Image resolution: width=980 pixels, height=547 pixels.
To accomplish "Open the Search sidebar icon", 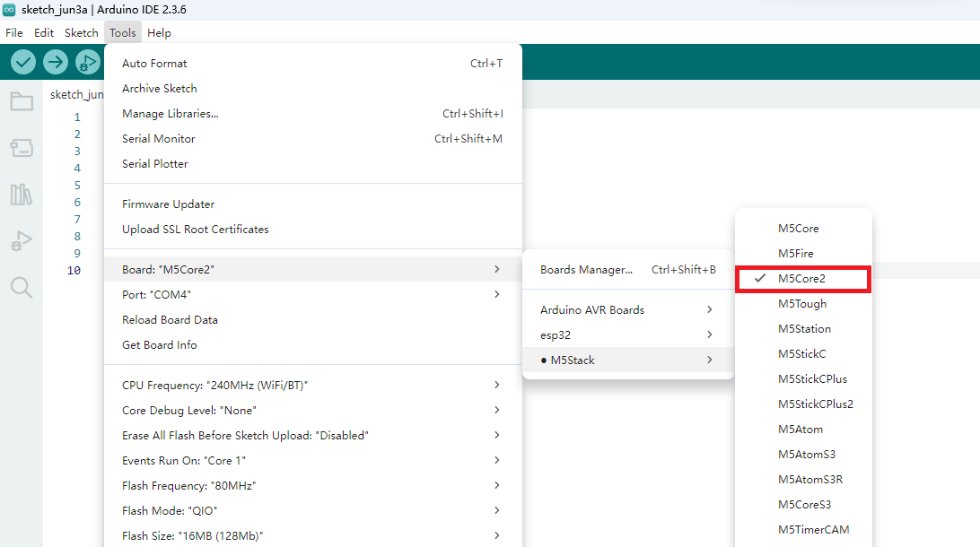I will click(22, 287).
